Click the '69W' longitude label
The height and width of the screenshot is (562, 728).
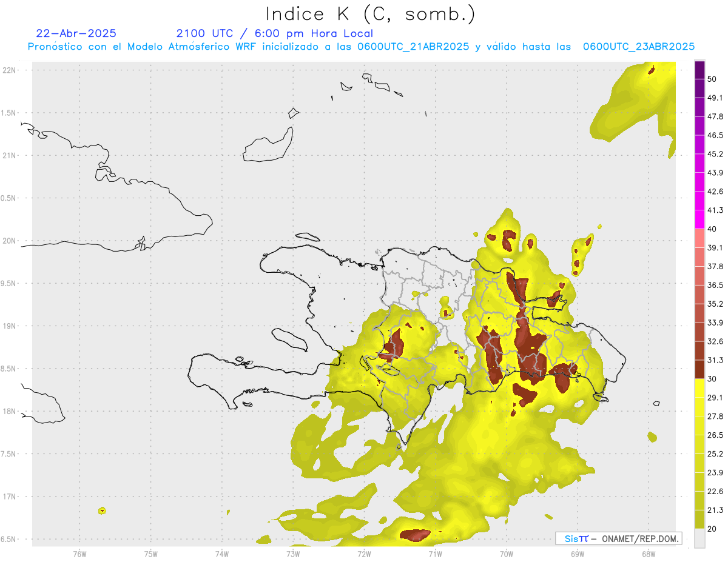click(x=578, y=553)
